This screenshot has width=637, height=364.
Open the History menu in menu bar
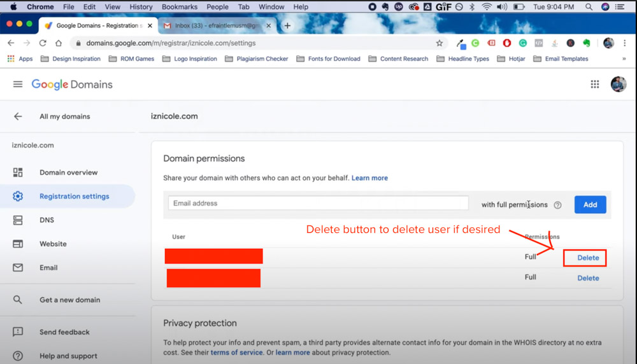point(141,7)
